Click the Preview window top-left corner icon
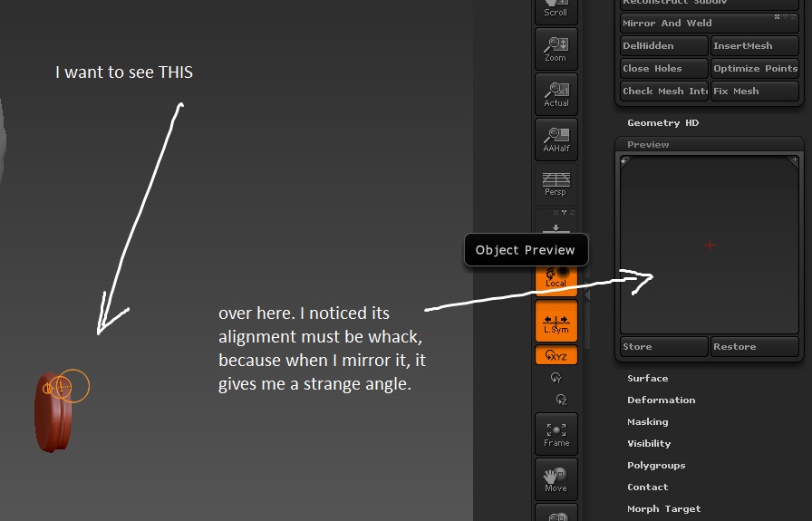This screenshot has width=812, height=521. (624, 161)
